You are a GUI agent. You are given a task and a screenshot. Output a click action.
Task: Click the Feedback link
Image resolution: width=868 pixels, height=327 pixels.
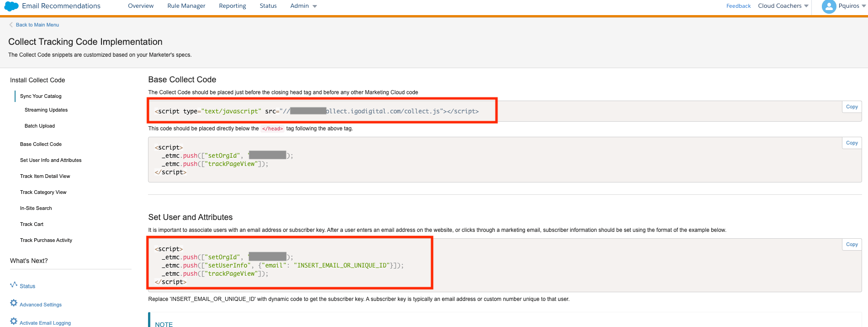(x=738, y=6)
